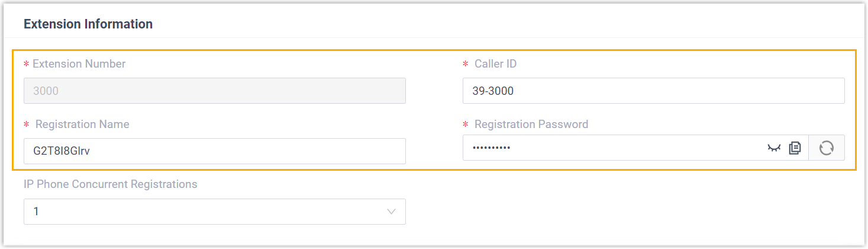Regenerate a new registration password
Screen dimensions: 868x249
click(x=826, y=148)
